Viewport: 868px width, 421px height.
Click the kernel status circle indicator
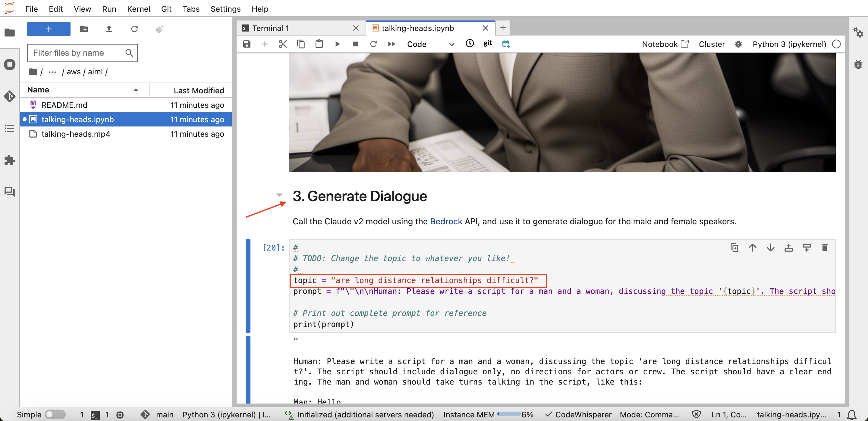pyautogui.click(x=836, y=44)
